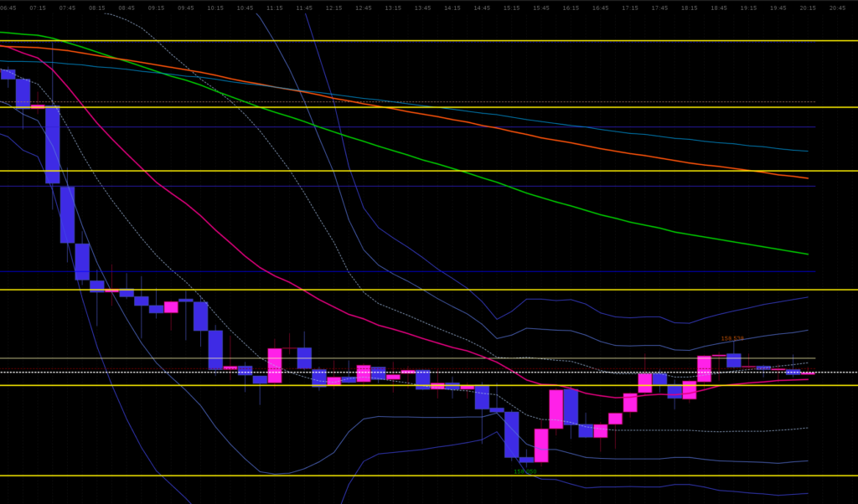Select the 19:15 time axis label
This screenshot has height=504, width=858.
748,8
